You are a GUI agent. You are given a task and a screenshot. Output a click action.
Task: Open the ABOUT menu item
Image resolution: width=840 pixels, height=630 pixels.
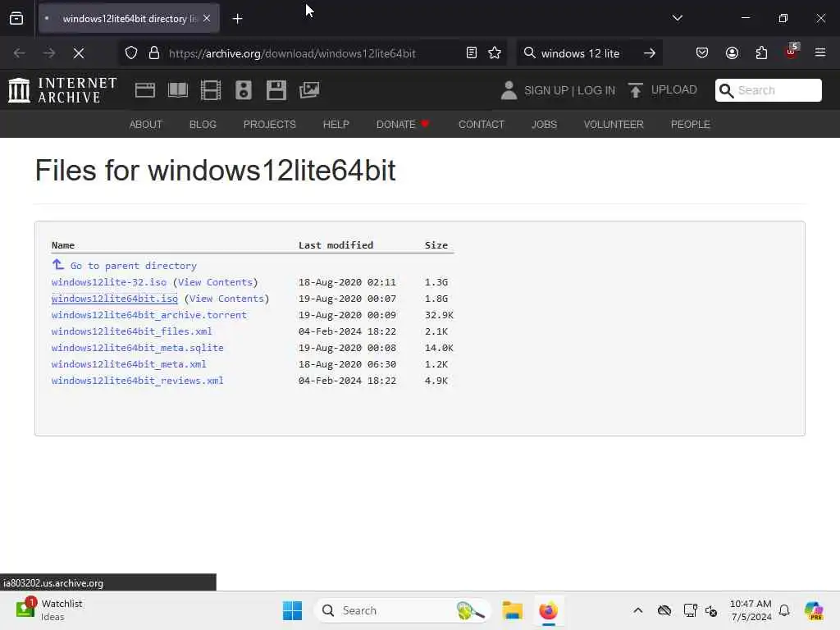point(146,125)
